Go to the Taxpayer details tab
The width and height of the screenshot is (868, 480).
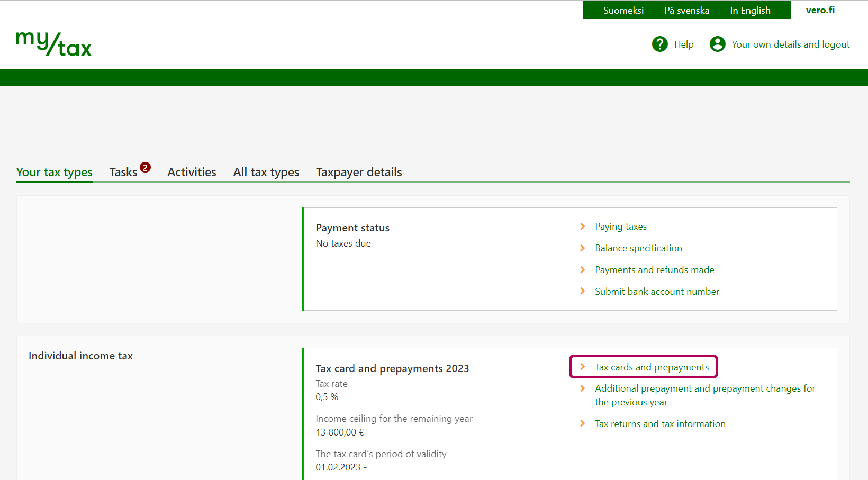pos(359,173)
